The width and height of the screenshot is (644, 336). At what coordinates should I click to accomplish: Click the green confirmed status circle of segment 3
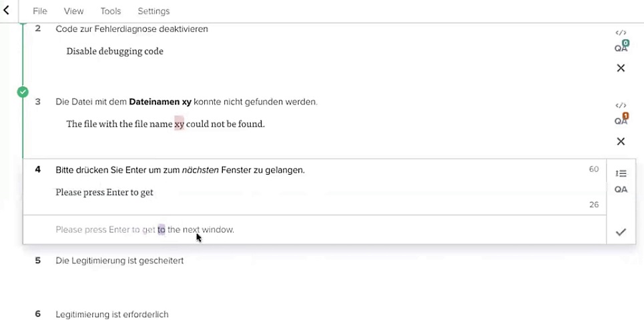(x=23, y=92)
